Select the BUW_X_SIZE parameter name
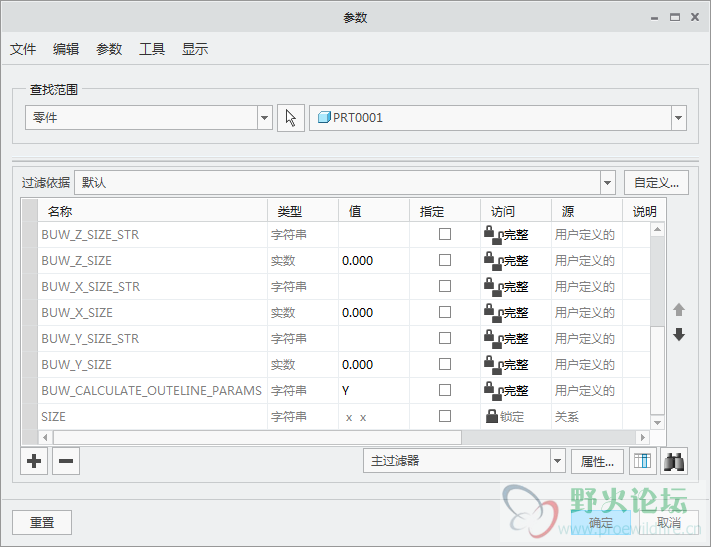Screen dimensions: 711x547 click(77, 313)
